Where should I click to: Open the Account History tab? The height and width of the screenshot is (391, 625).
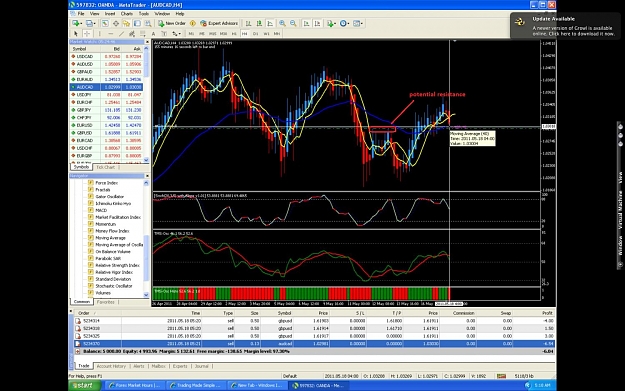(111, 366)
